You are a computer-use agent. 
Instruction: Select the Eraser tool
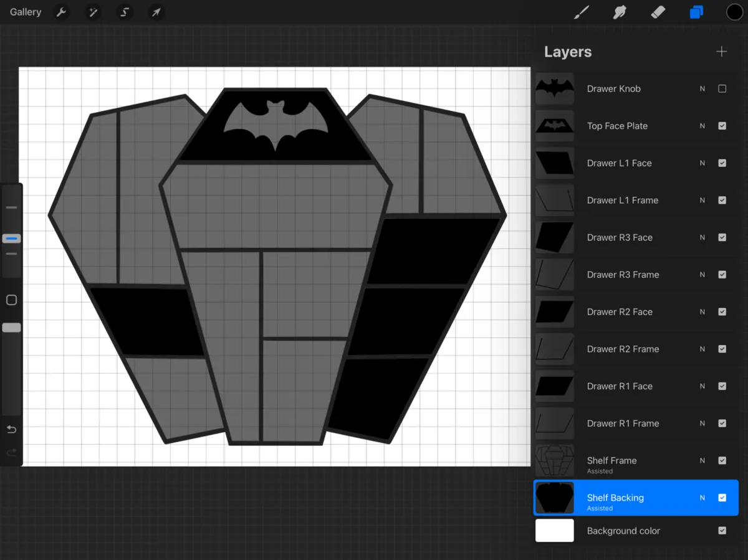point(658,12)
